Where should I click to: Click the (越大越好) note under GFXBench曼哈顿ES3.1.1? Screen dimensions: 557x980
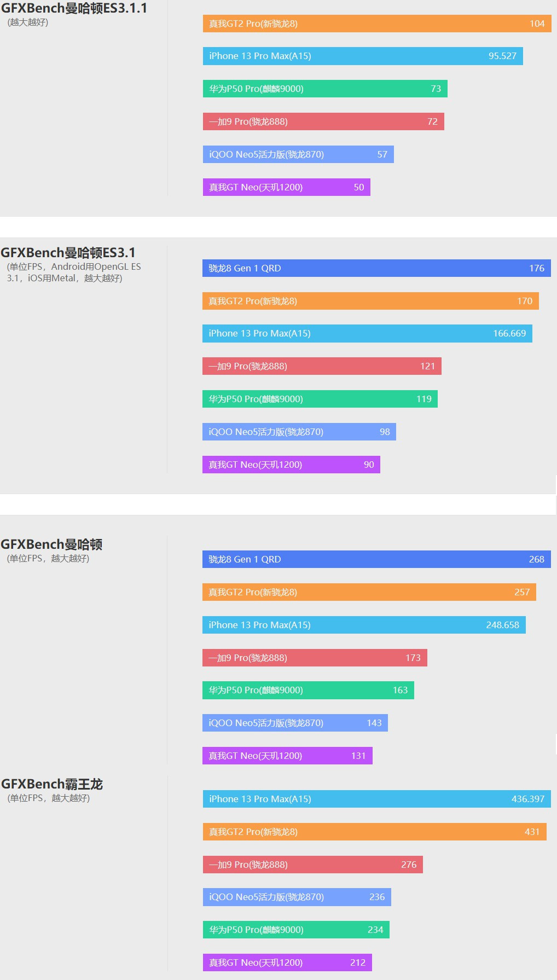[x=28, y=22]
